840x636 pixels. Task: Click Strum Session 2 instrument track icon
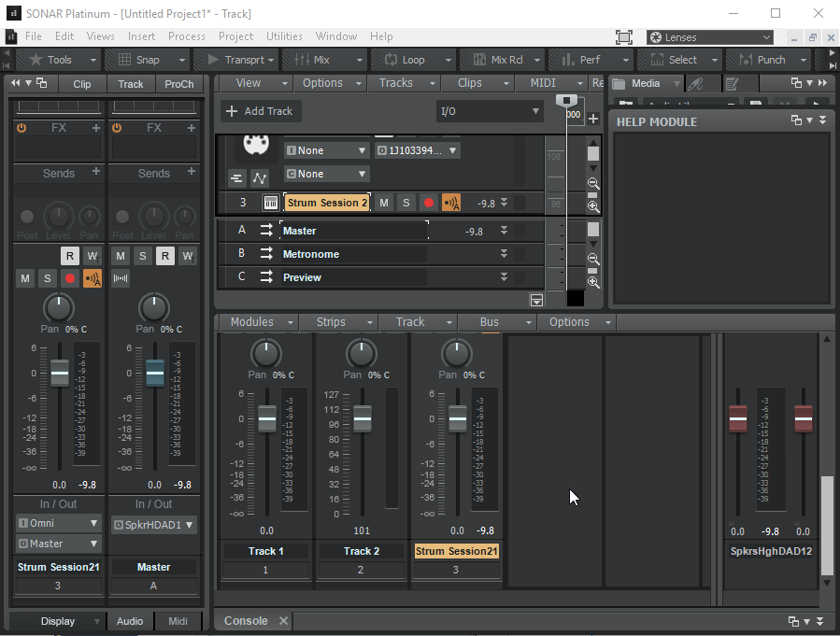(x=270, y=203)
